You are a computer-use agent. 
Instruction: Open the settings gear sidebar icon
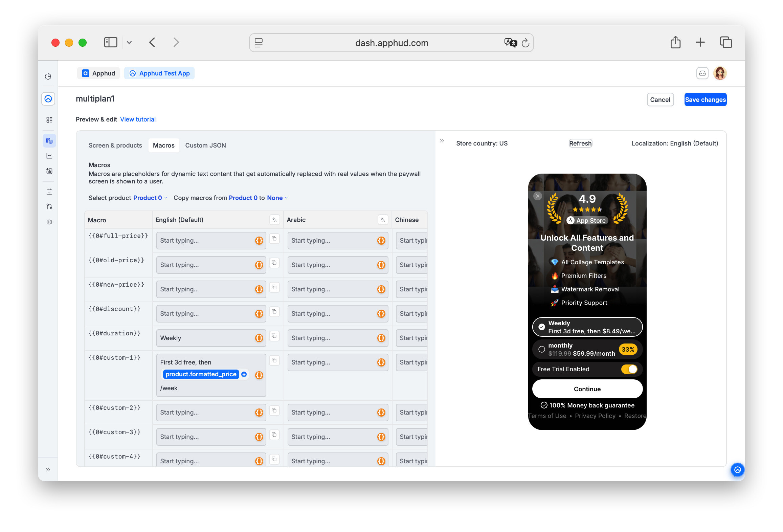coord(49,222)
